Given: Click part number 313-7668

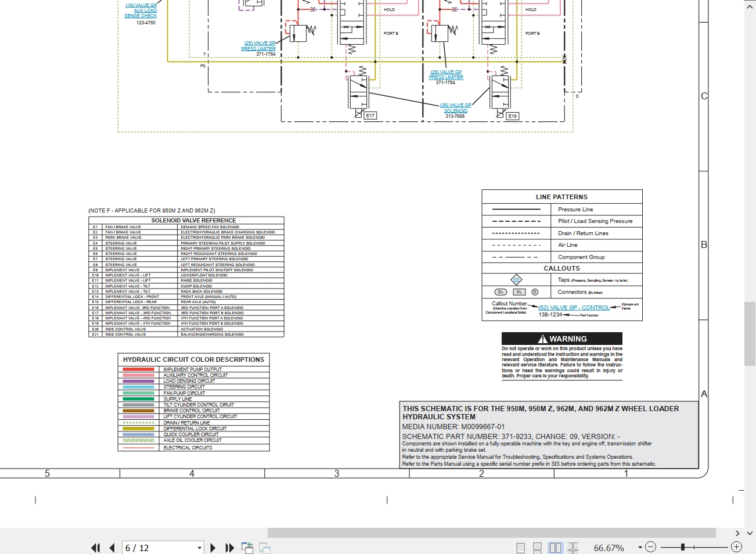Looking at the screenshot, I should 455,116.
